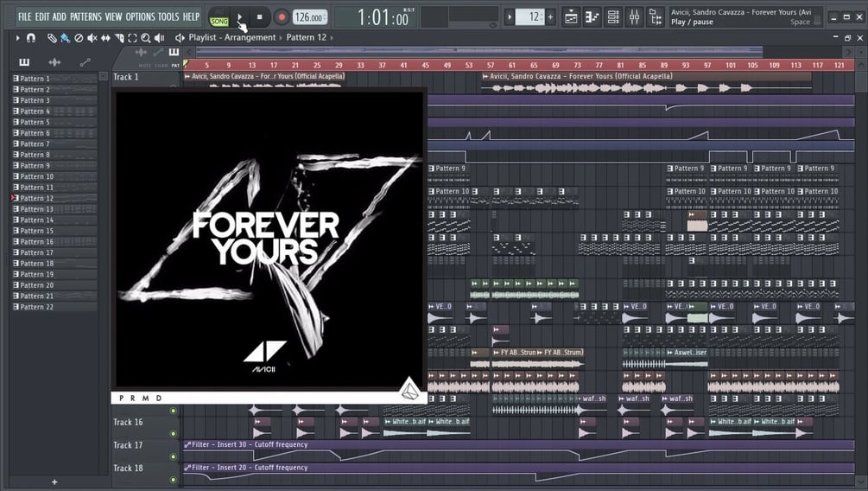Open clip menu of second Acapella clip
The image size is (868, 491).
click(485, 76)
